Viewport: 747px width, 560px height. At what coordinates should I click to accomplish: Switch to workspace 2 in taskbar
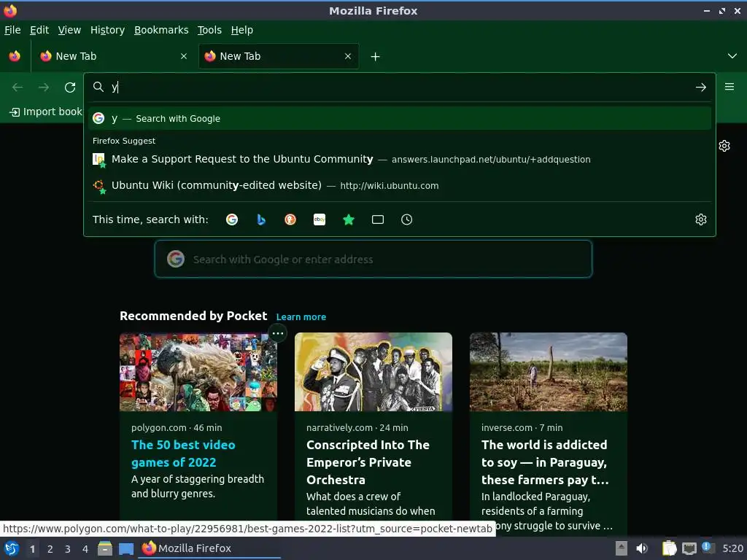50,549
